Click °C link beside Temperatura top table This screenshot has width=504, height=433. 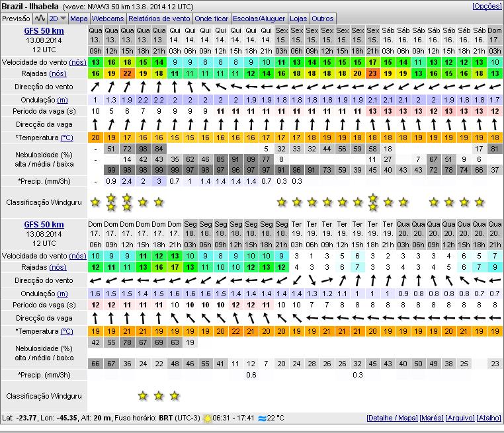point(67,138)
